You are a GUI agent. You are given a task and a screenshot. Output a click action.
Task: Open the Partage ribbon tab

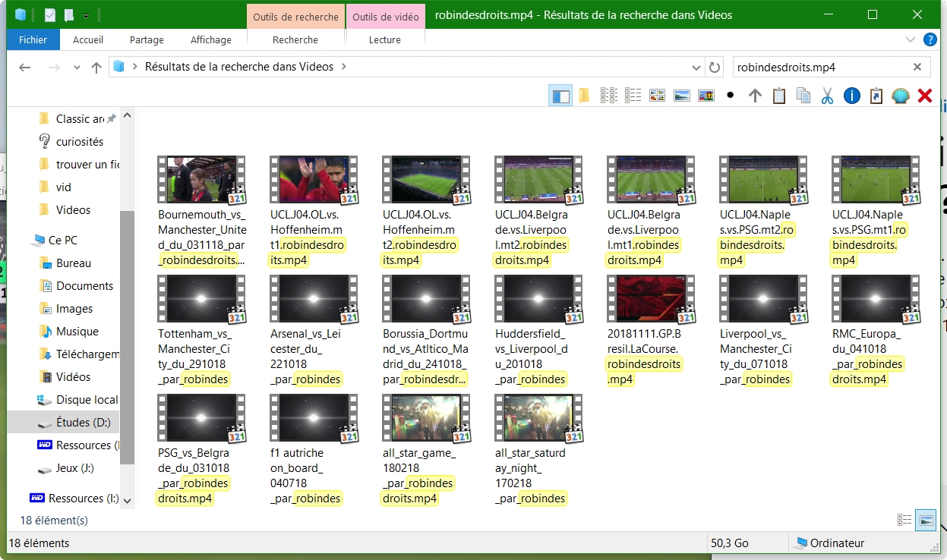(x=147, y=39)
